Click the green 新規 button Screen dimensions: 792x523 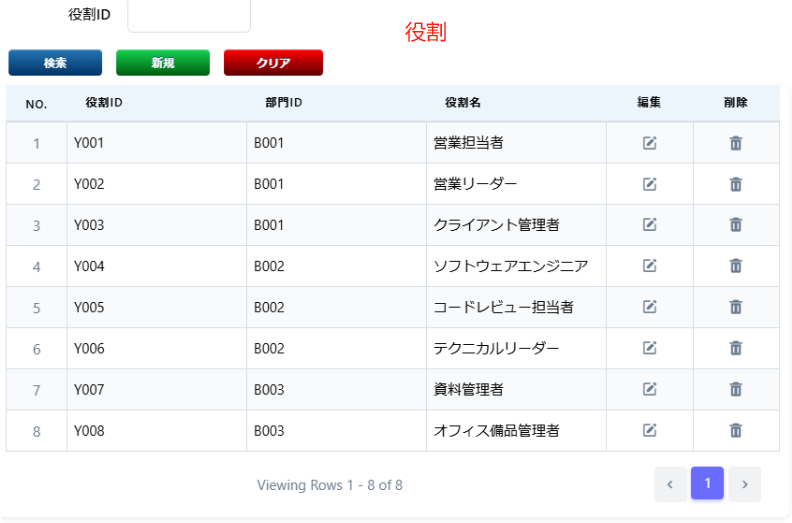coord(163,63)
